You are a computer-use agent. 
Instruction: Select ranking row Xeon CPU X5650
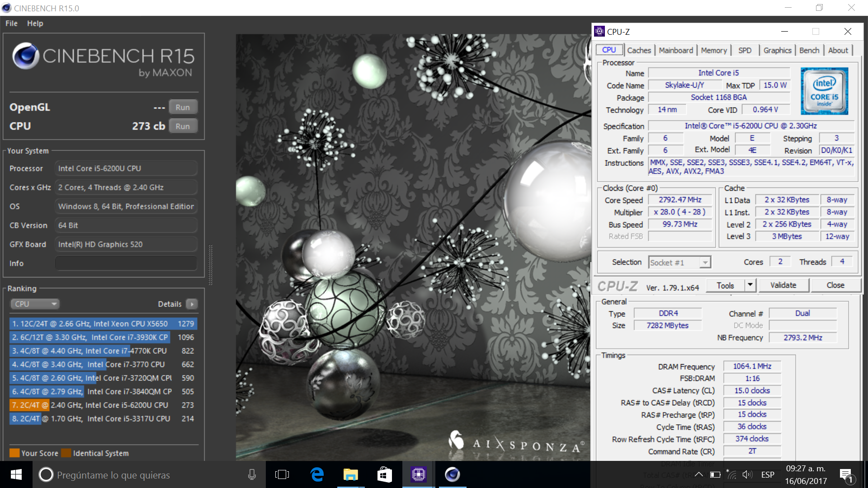pos(103,324)
